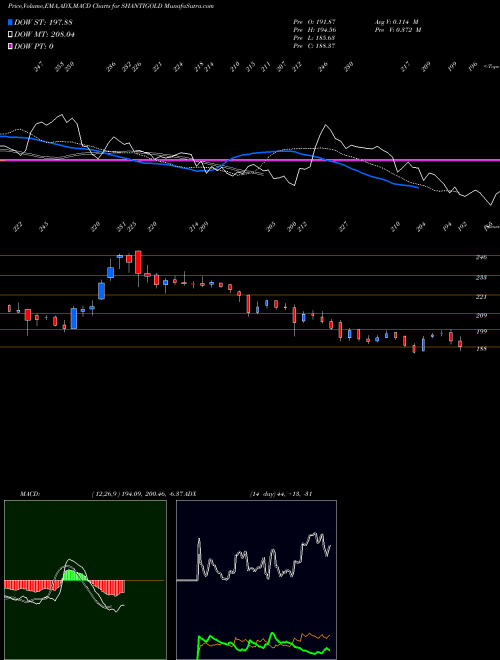The image size is (500, 660).
Task: Click the Pre C: 188.37 value
Action: [314, 46]
